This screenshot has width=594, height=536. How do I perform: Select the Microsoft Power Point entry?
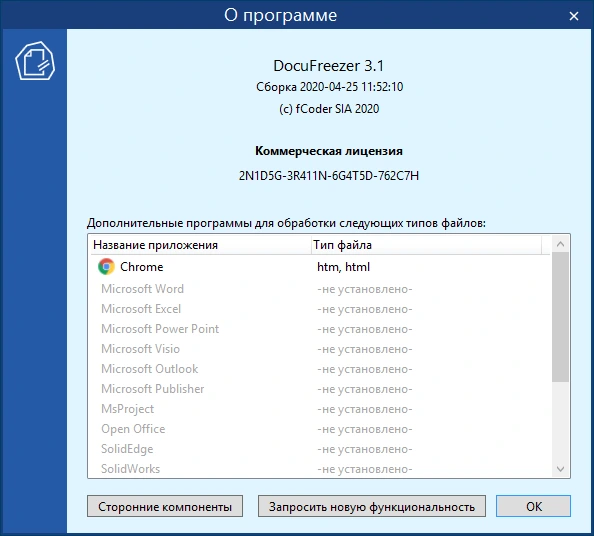point(320,329)
